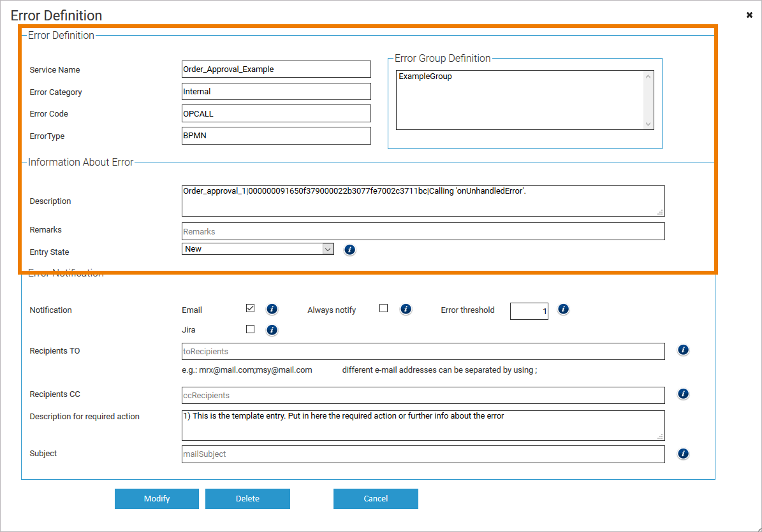This screenshot has height=532, width=762.
Task: Uncheck the Email notification checkbox
Action: click(250, 308)
